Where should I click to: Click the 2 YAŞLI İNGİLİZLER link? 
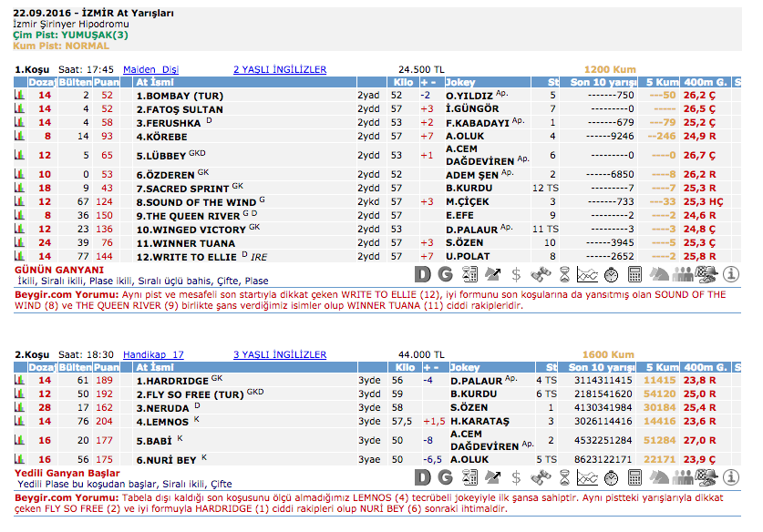pos(280,69)
